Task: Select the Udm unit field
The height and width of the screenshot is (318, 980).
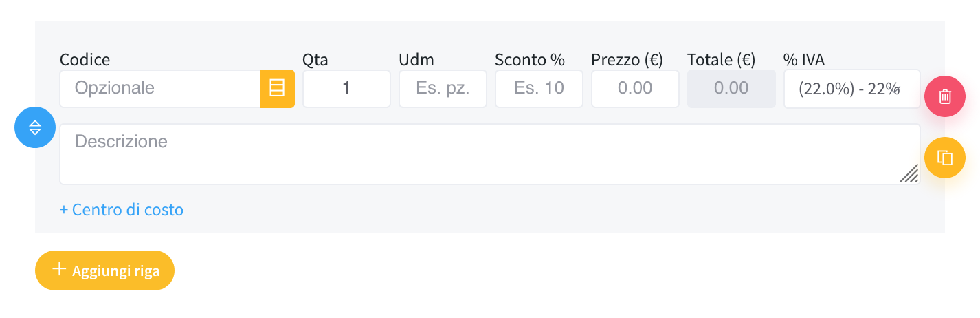Action: pos(443,89)
